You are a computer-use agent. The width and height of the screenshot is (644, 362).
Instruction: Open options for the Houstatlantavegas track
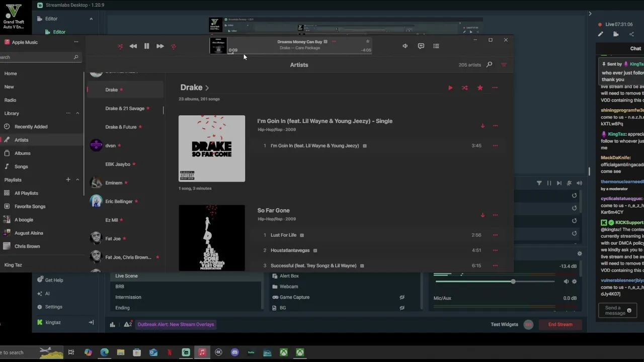coord(496,250)
